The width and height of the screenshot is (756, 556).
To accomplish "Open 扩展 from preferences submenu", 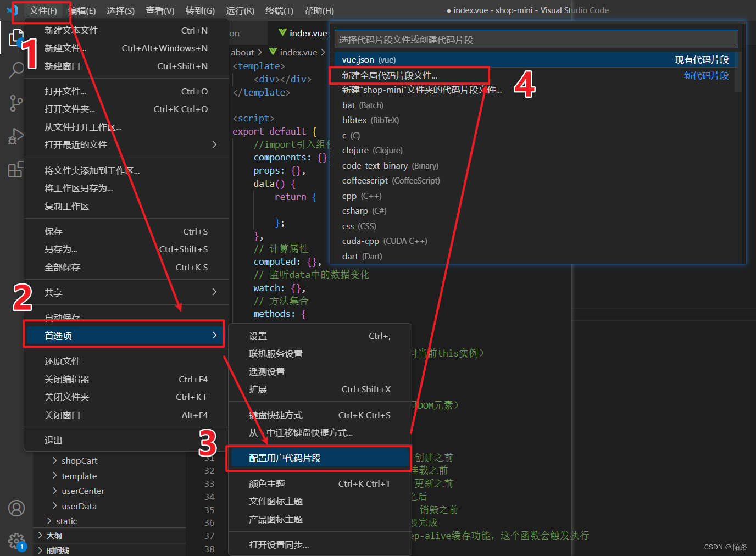I will point(320,389).
